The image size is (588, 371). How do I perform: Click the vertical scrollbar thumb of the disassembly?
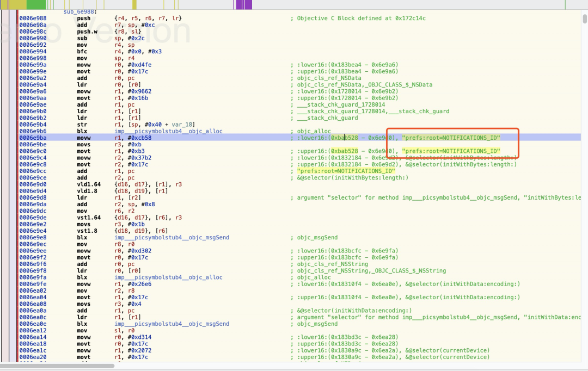(x=585, y=18)
